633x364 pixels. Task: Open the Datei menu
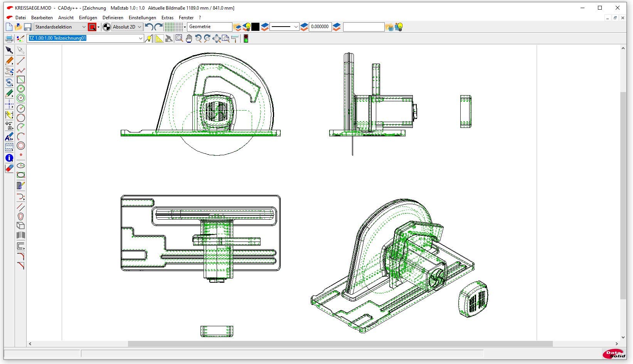[x=20, y=18]
